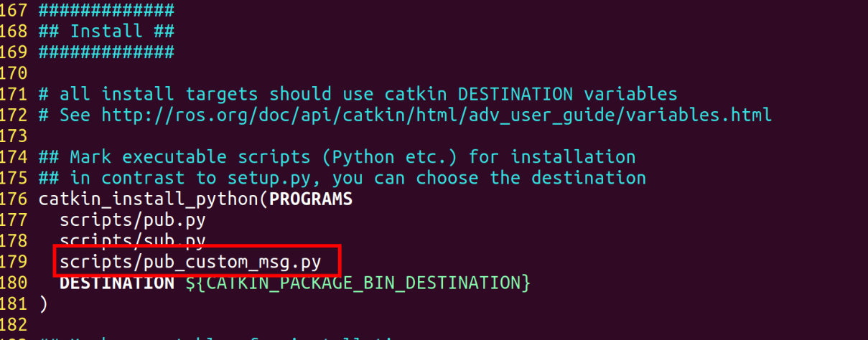Open the ros.org catkin variables URL

pyautogui.click(x=437, y=115)
